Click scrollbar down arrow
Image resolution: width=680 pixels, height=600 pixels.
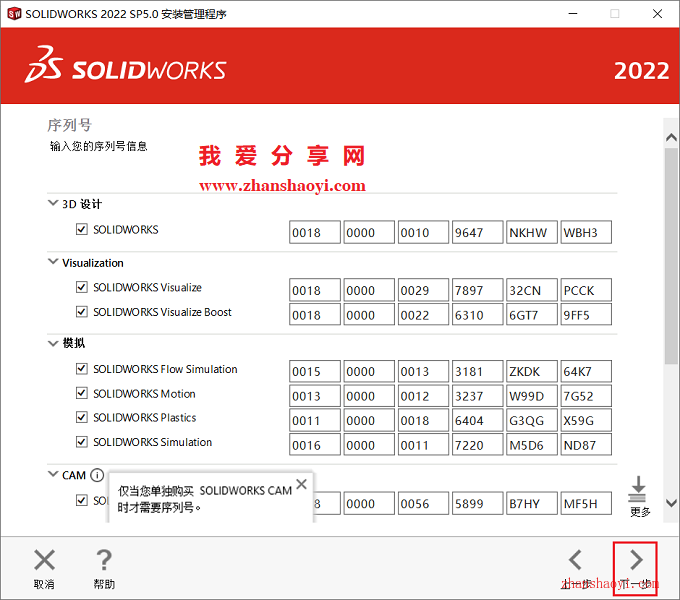[671, 503]
